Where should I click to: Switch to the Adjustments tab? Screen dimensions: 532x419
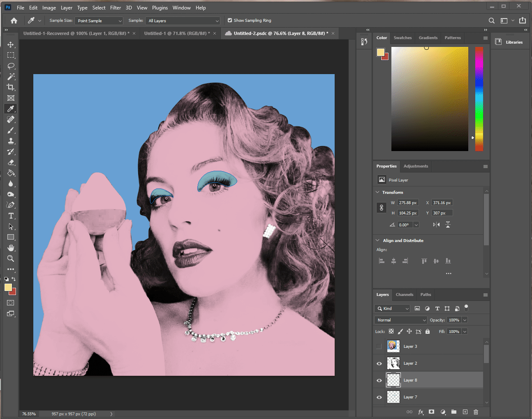(416, 166)
